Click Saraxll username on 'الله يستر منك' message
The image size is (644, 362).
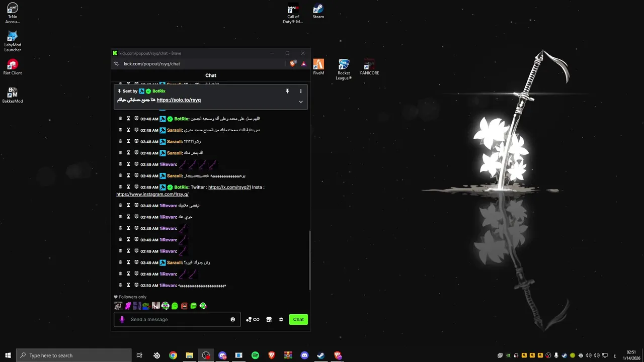coord(175,153)
